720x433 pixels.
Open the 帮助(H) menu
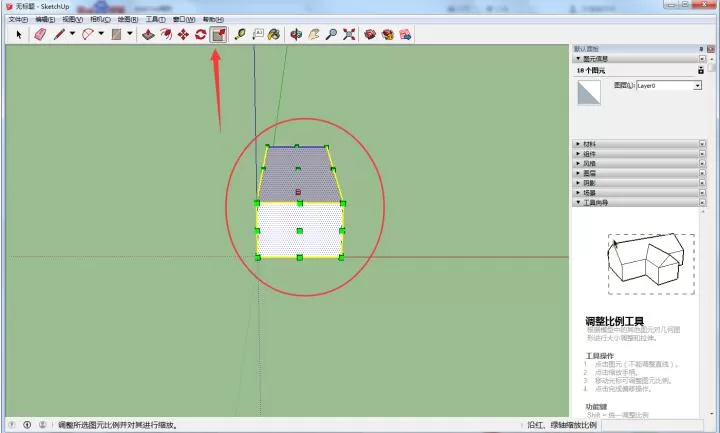click(213, 19)
